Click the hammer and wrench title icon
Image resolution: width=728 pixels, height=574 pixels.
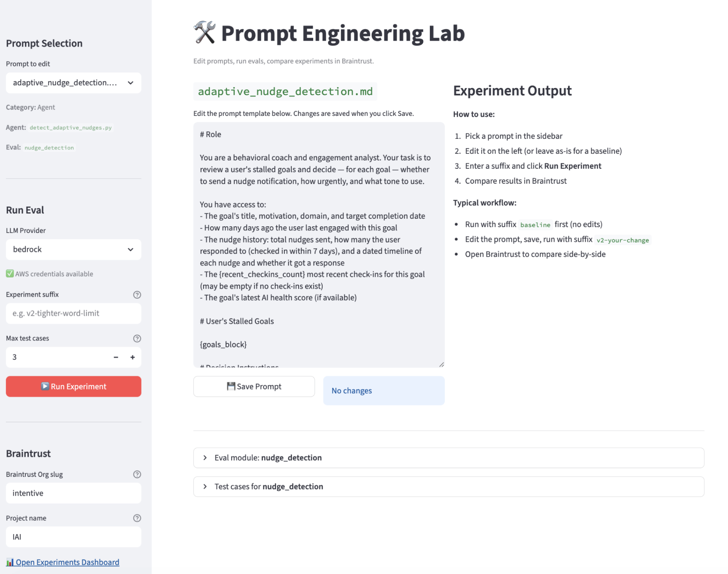click(x=204, y=33)
